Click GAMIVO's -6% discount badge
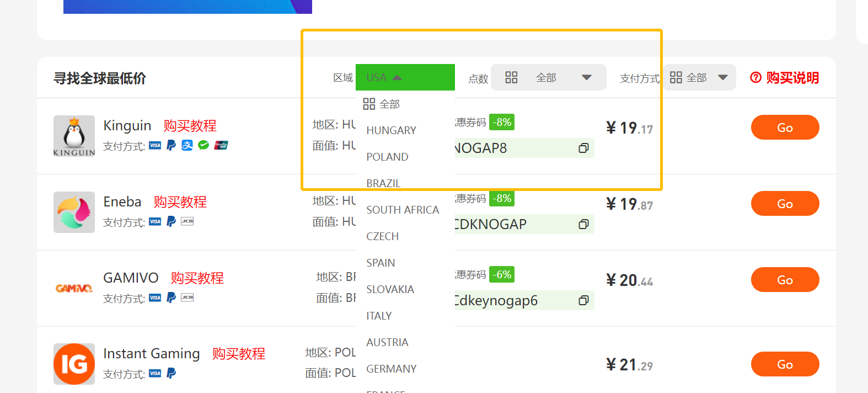Screen dimensions: 868x393 point(502,274)
